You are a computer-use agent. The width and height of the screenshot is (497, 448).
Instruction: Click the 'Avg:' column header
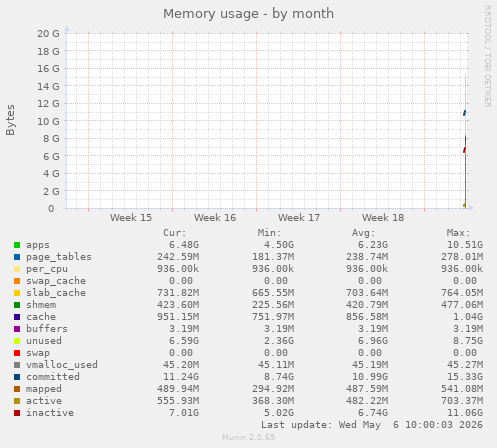(x=364, y=233)
